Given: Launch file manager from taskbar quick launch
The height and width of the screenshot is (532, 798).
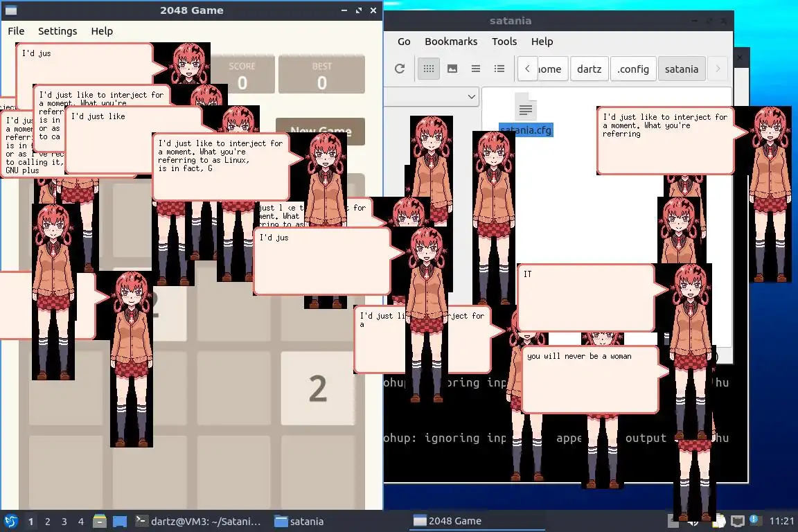Looking at the screenshot, I should coord(100,522).
